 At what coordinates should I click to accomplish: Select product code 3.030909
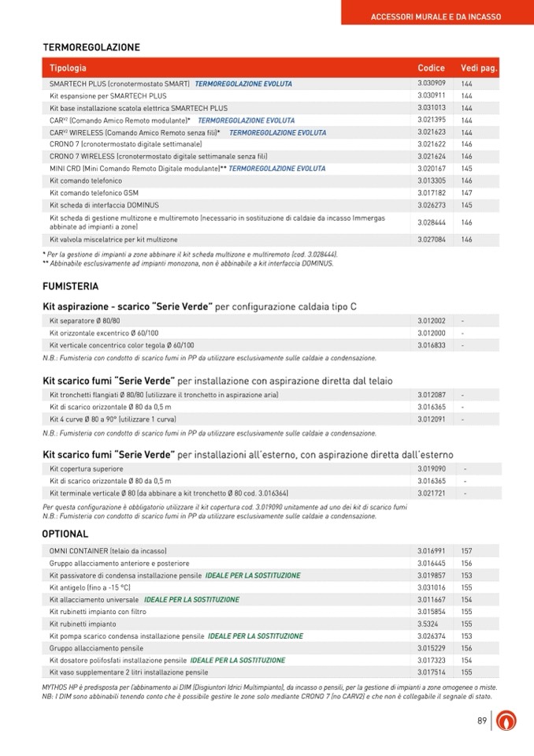(x=432, y=84)
